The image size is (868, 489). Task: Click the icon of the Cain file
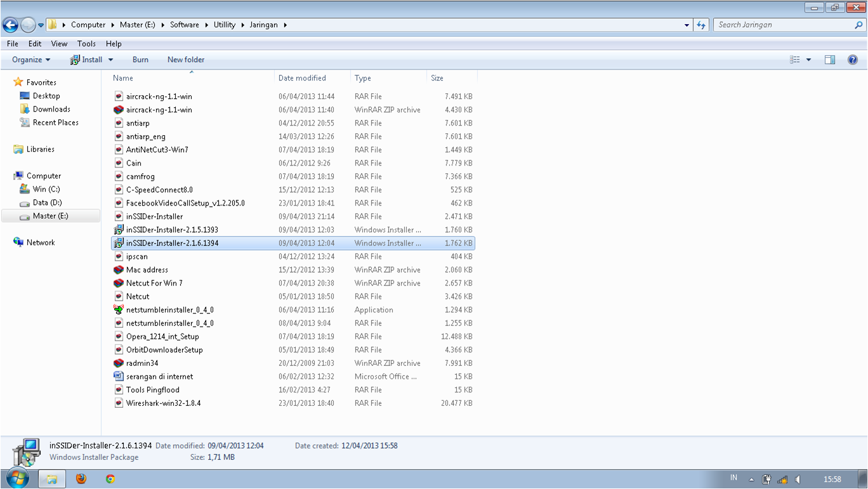tap(119, 163)
